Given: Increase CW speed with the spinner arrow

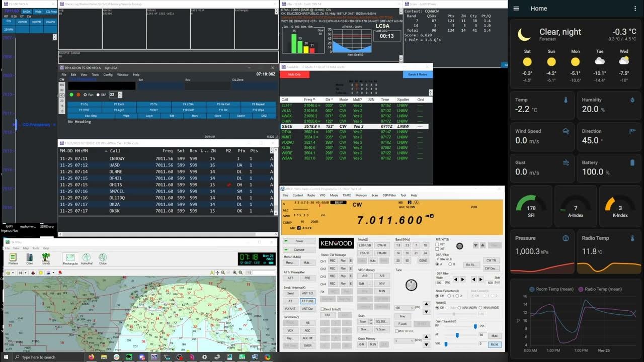Looking at the screenshot, I should coord(120,93).
